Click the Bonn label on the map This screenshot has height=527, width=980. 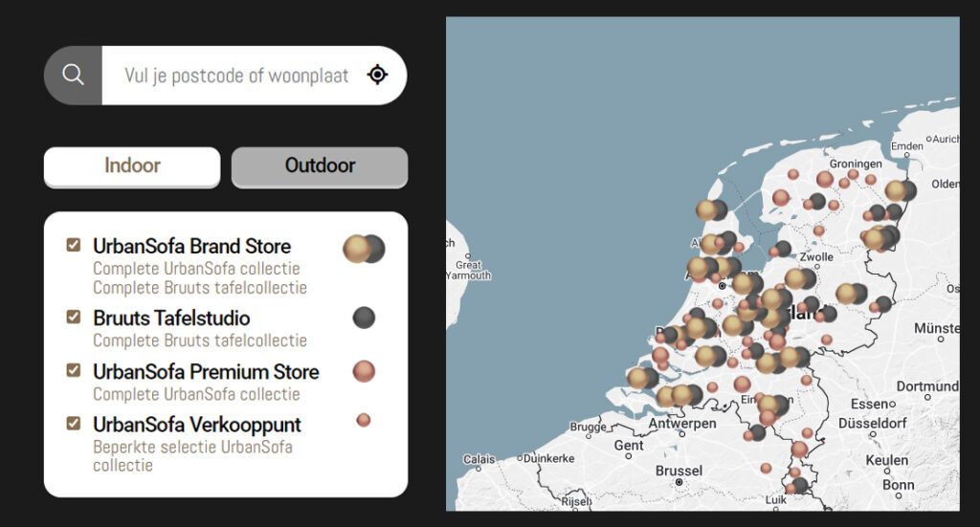tap(898, 485)
